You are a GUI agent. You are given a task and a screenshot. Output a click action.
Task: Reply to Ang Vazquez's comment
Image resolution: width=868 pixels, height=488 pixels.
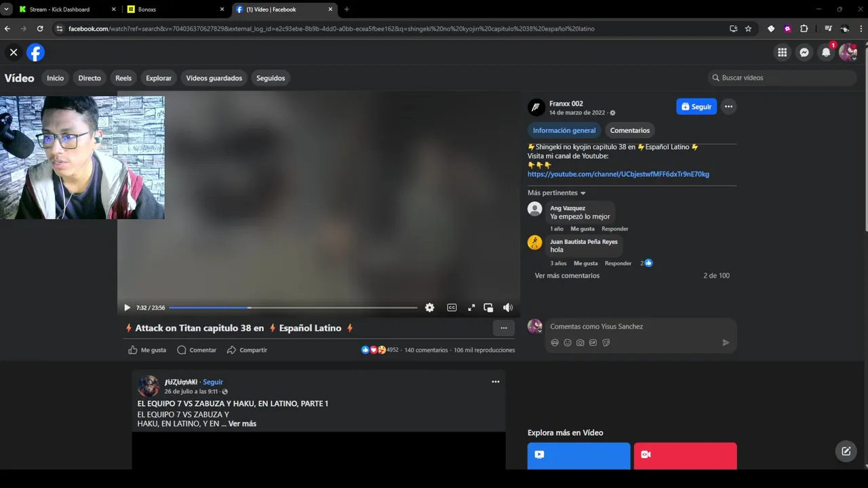click(615, 229)
